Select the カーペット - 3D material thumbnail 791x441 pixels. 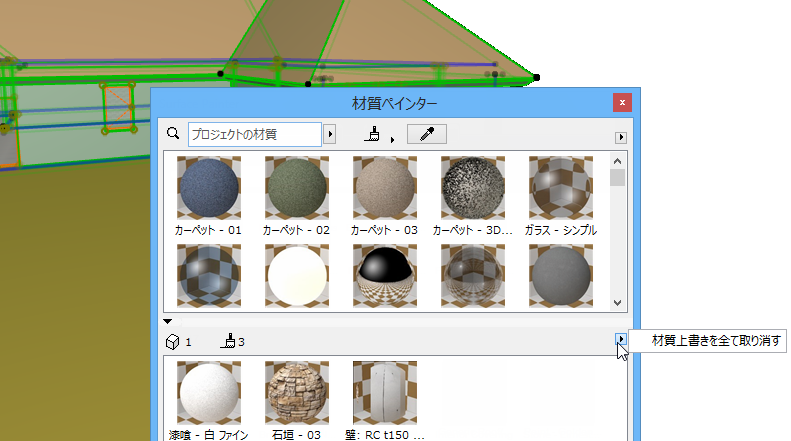pyautogui.click(x=473, y=188)
